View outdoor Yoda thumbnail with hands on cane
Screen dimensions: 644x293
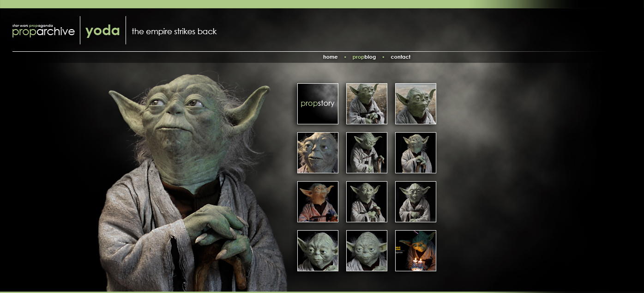coord(367,104)
